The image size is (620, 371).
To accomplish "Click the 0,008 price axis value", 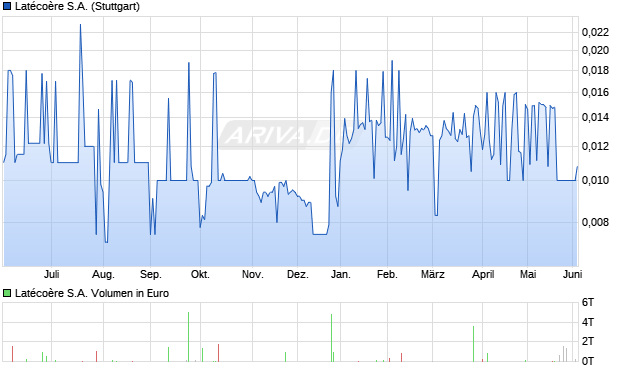I will [595, 222].
